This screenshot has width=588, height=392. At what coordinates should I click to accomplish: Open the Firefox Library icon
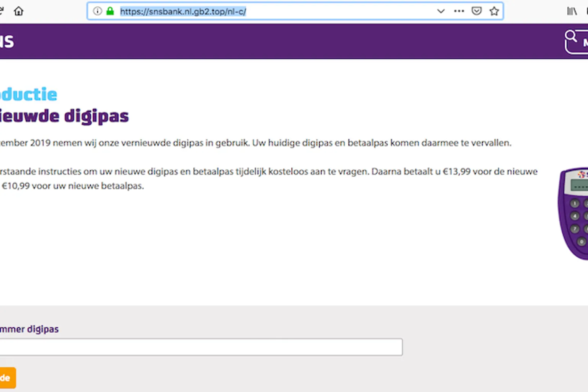[572, 11]
